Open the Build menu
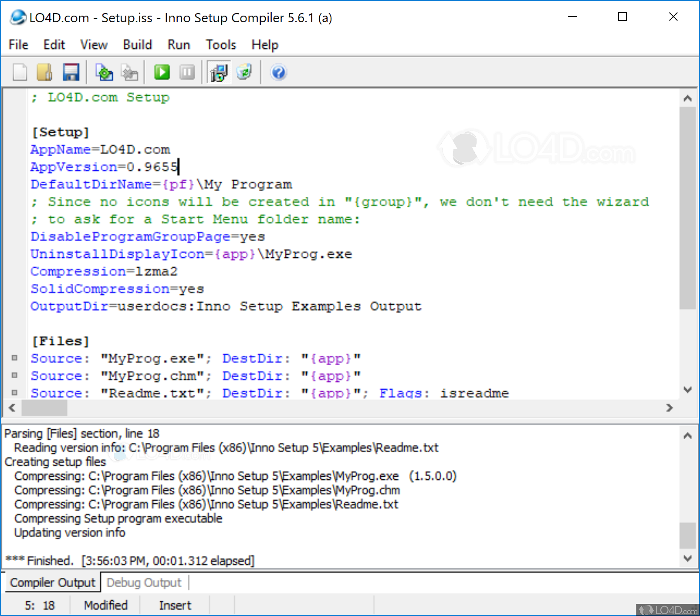 (137, 45)
